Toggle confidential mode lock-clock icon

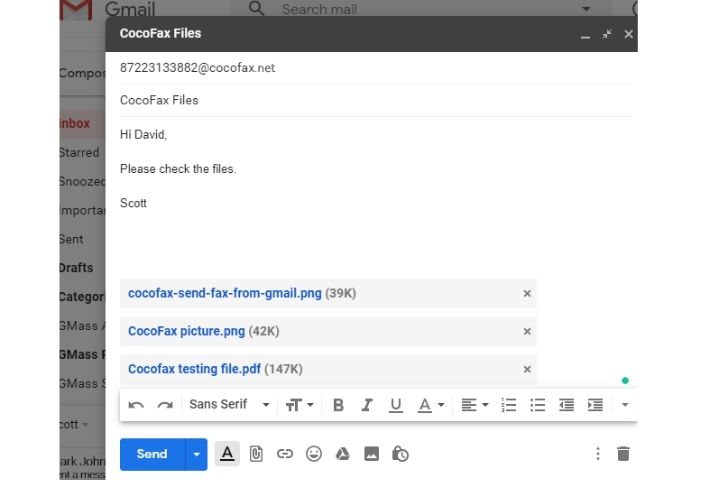tap(400, 454)
